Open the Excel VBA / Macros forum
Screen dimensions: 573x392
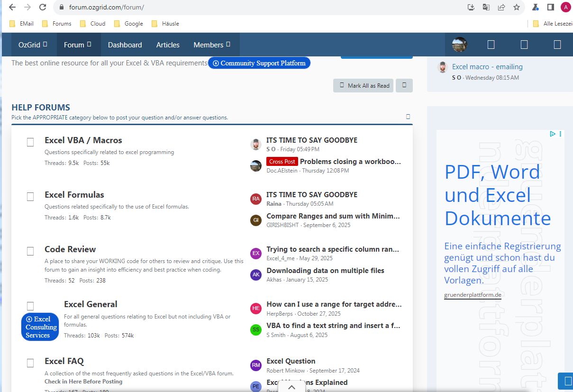coord(83,140)
